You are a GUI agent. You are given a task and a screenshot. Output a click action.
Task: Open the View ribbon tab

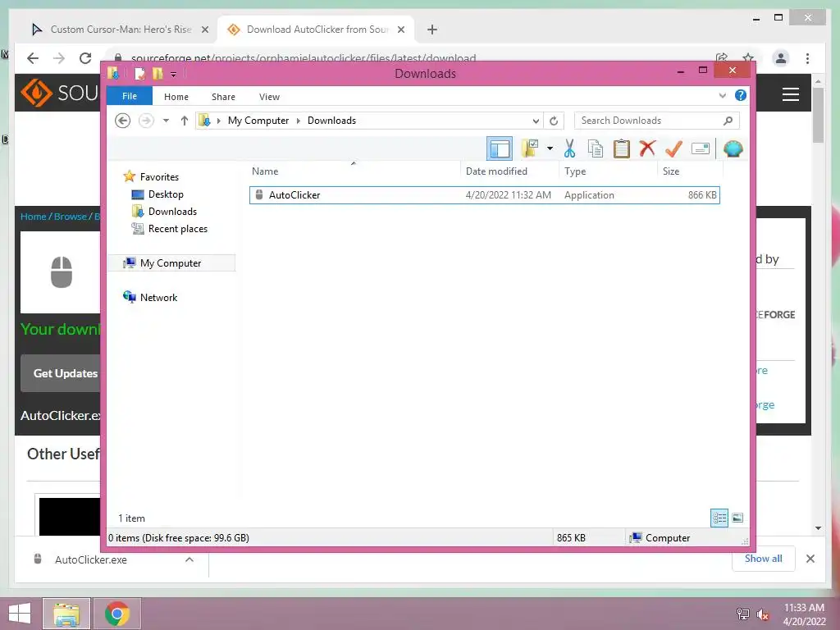[x=269, y=97]
